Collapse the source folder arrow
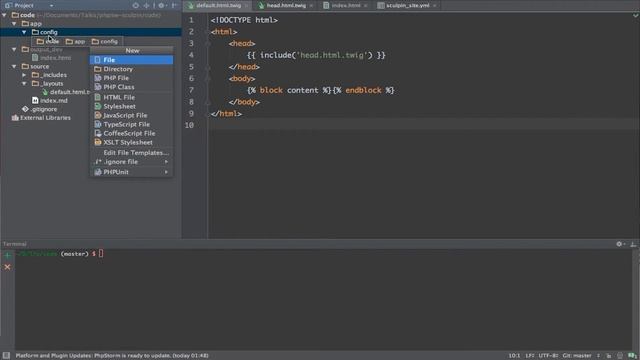This screenshot has height=360, width=640. coord(14,67)
